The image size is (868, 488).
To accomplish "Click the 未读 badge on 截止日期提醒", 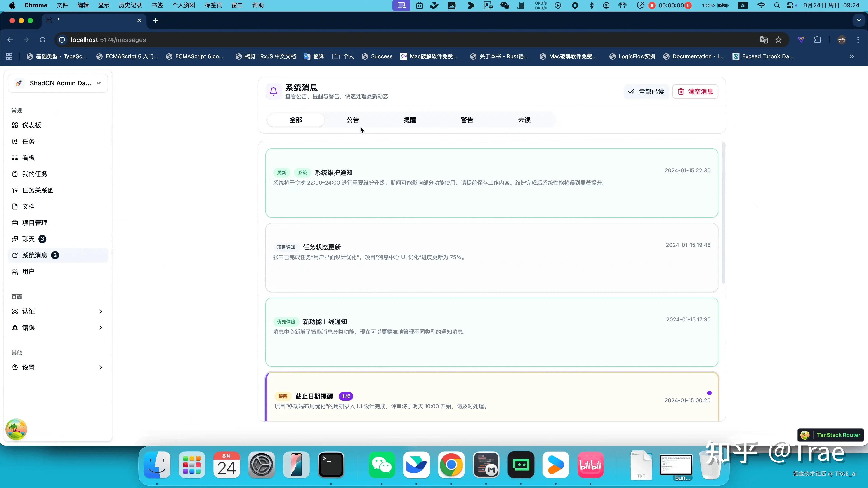I will pyautogui.click(x=346, y=396).
